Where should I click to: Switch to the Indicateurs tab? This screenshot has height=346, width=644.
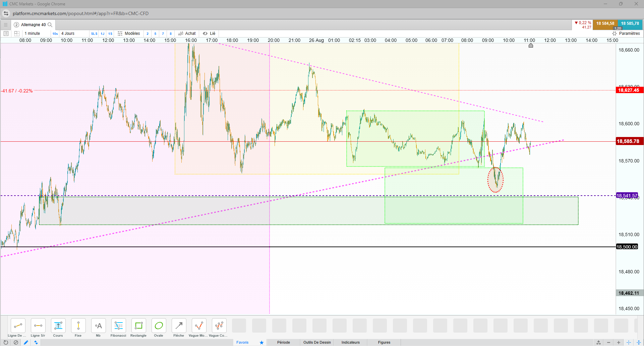click(350, 342)
